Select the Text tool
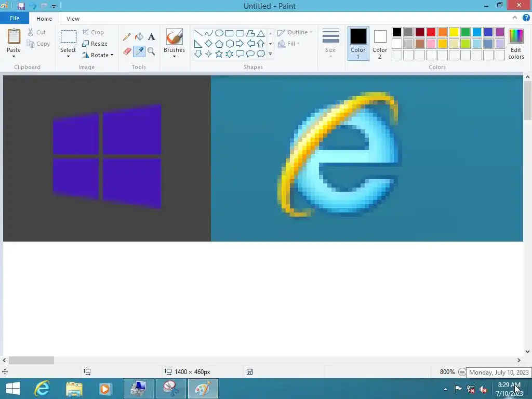The width and height of the screenshot is (532, 399). (x=151, y=37)
